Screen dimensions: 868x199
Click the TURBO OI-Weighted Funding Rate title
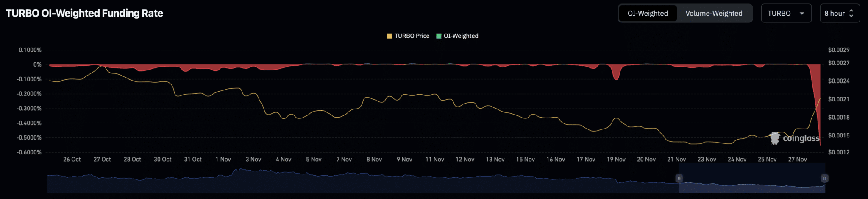(84, 13)
